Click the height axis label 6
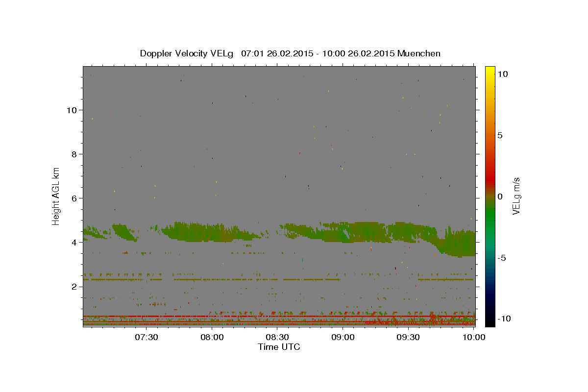 click(x=74, y=198)
